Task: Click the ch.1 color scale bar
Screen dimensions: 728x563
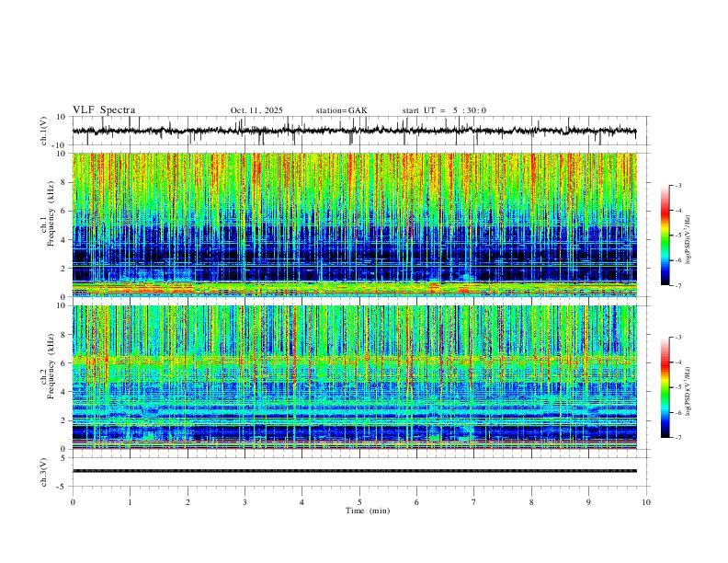Action: 665,236
